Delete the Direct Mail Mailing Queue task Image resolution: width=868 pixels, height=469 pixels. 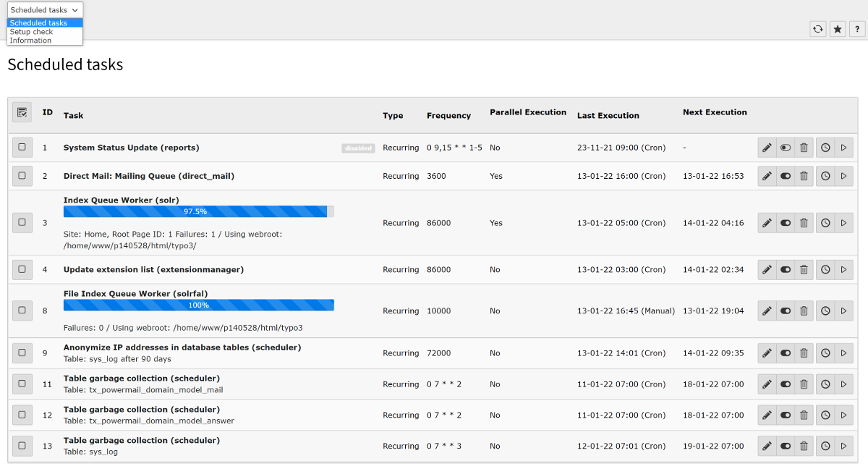[804, 176]
